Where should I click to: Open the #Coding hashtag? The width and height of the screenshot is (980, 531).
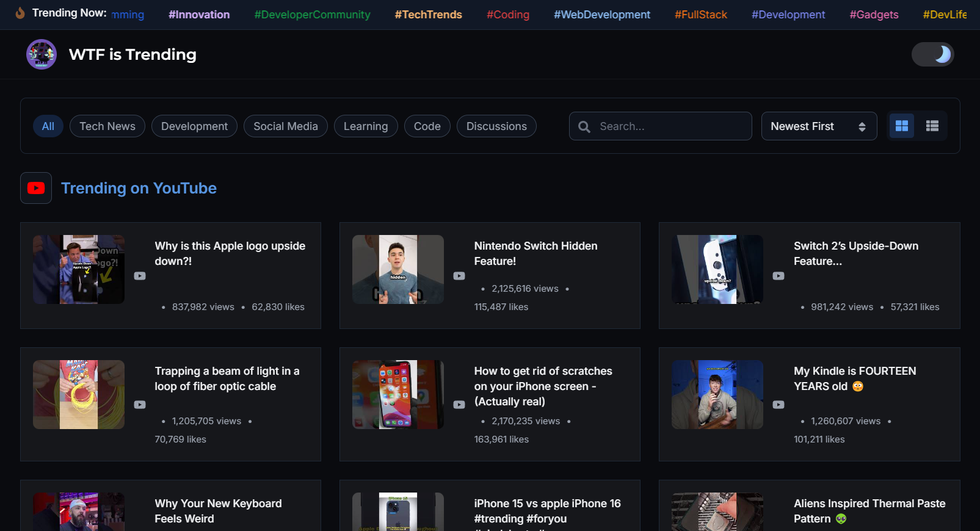point(508,15)
